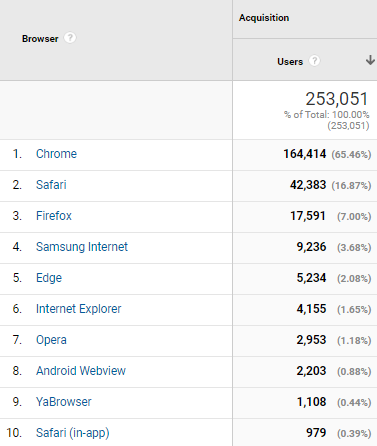
Task: Sort by the Users column header
Action: click(290, 62)
